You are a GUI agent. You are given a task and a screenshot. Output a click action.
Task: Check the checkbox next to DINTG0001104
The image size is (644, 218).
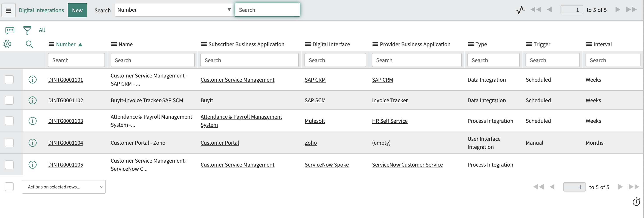coord(9,142)
